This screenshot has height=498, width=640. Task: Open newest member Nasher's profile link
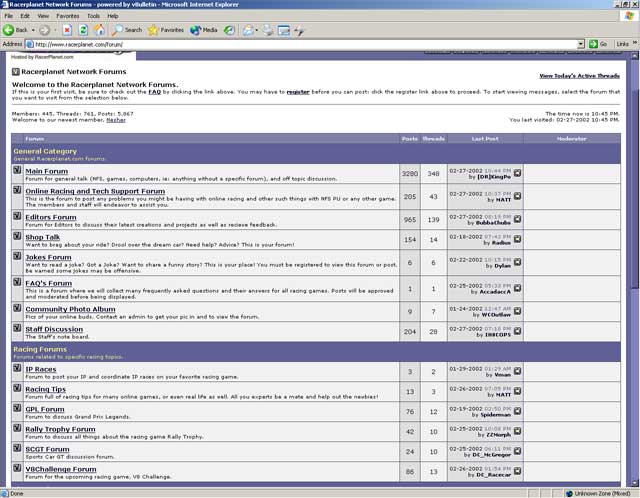(x=116, y=120)
